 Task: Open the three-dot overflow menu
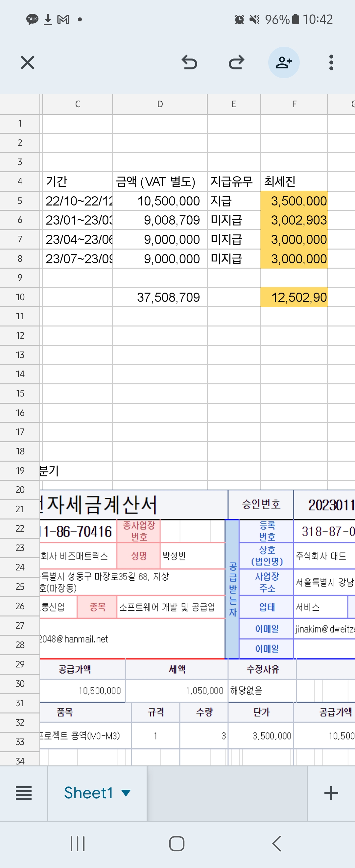click(331, 63)
